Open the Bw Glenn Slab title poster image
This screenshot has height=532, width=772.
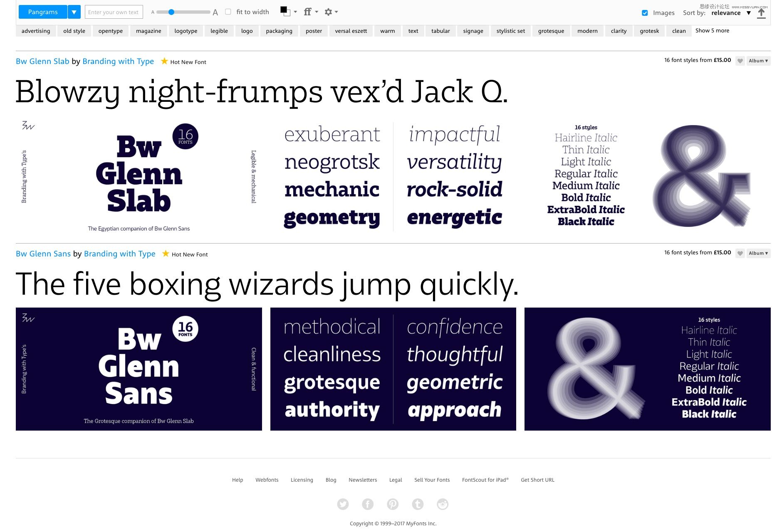click(x=139, y=177)
